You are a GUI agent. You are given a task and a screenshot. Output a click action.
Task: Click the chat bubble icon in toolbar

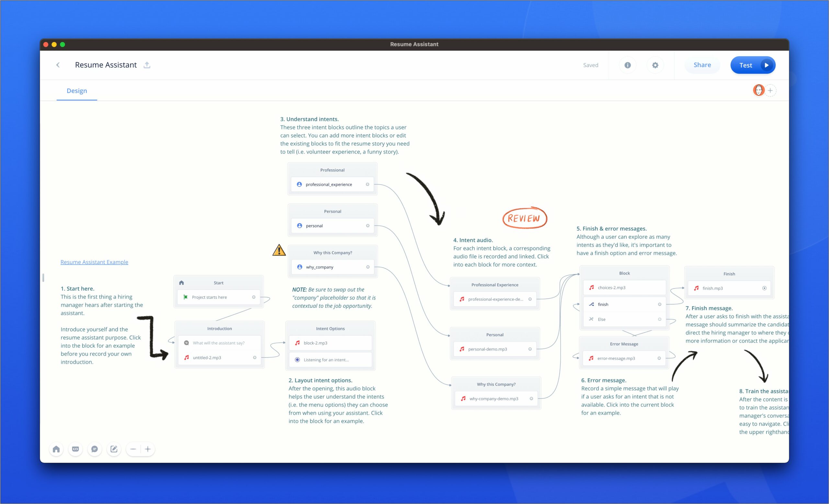pos(94,449)
